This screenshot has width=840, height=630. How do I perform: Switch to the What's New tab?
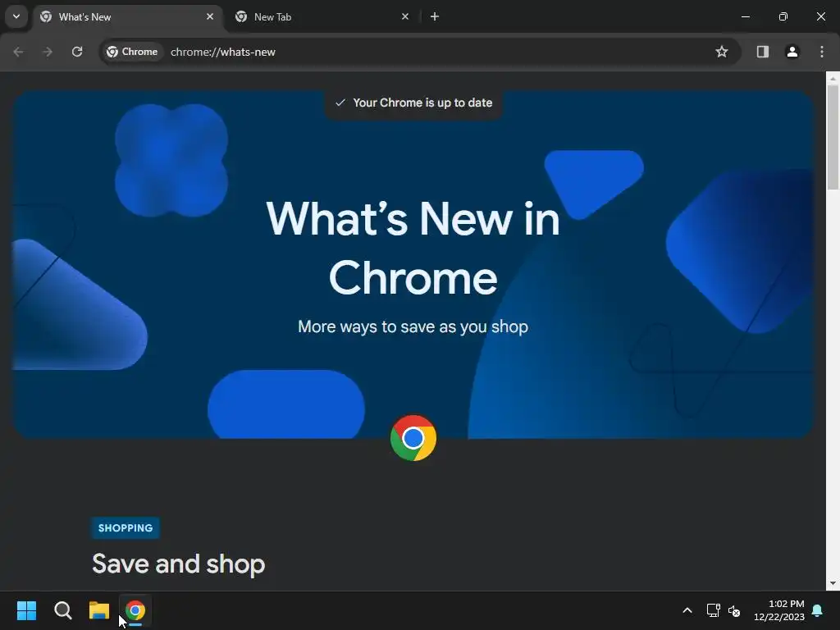127,17
